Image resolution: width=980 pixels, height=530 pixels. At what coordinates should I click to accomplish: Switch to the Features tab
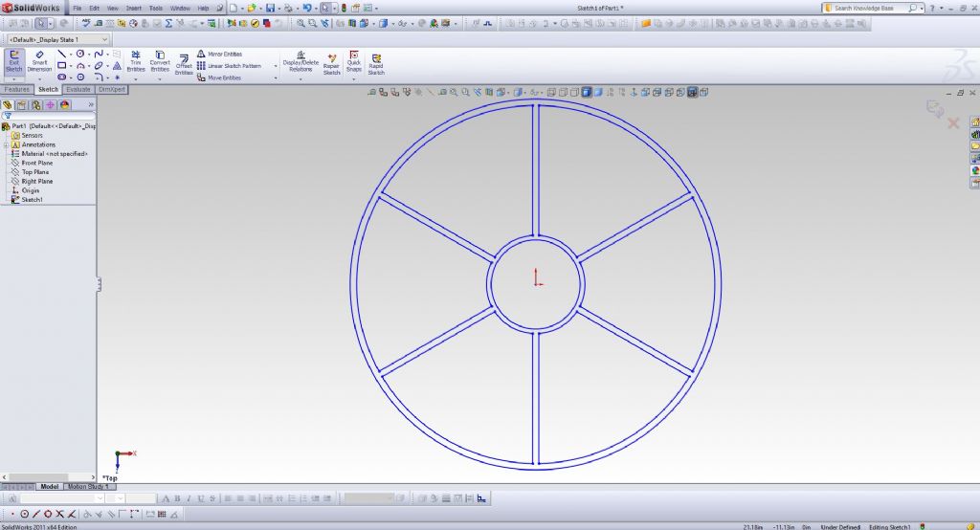[x=16, y=89]
